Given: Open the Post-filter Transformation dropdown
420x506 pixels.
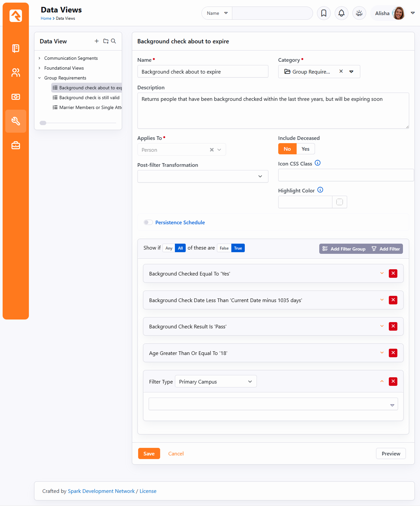Looking at the screenshot, I should point(202,176).
